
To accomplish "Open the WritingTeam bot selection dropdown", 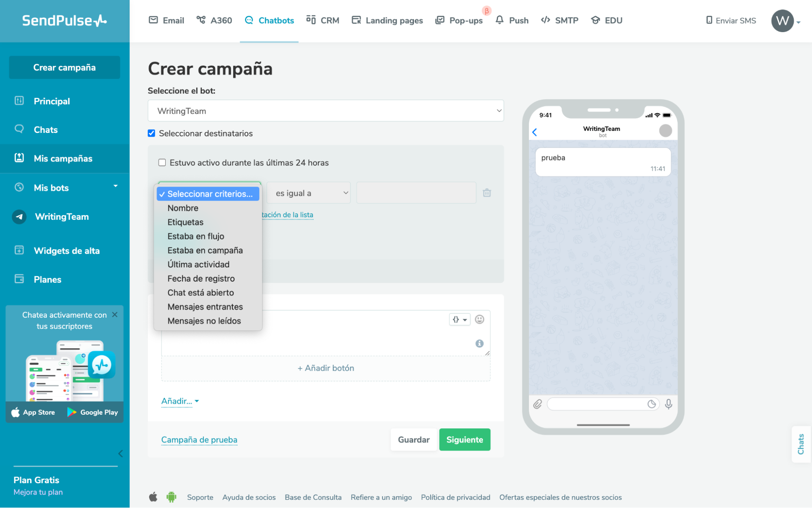I will pyautogui.click(x=325, y=111).
